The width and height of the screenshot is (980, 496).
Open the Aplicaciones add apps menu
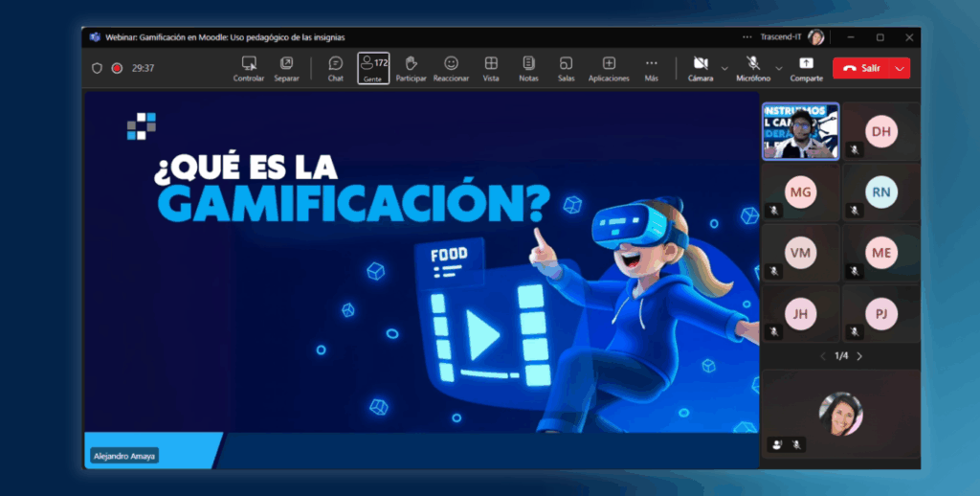coord(609,67)
